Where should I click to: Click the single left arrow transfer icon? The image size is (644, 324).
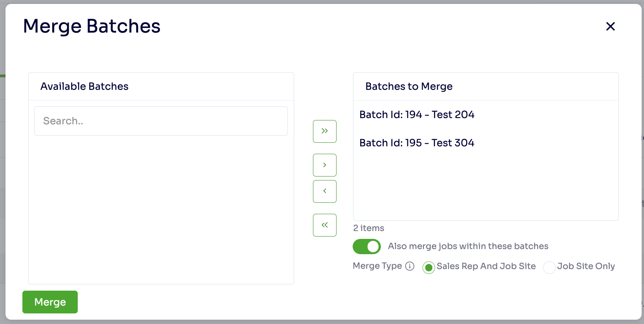pyautogui.click(x=324, y=191)
